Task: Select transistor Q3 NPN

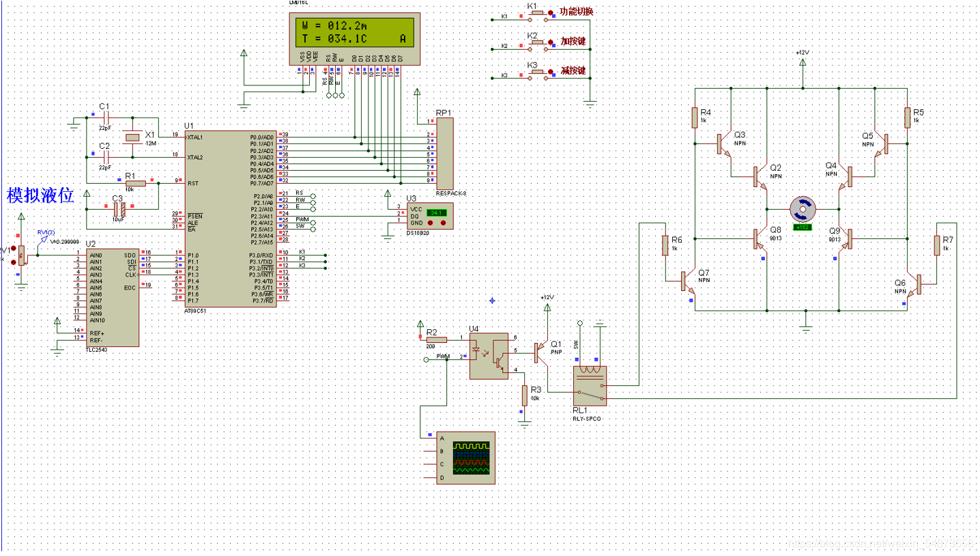Action: 724,143
